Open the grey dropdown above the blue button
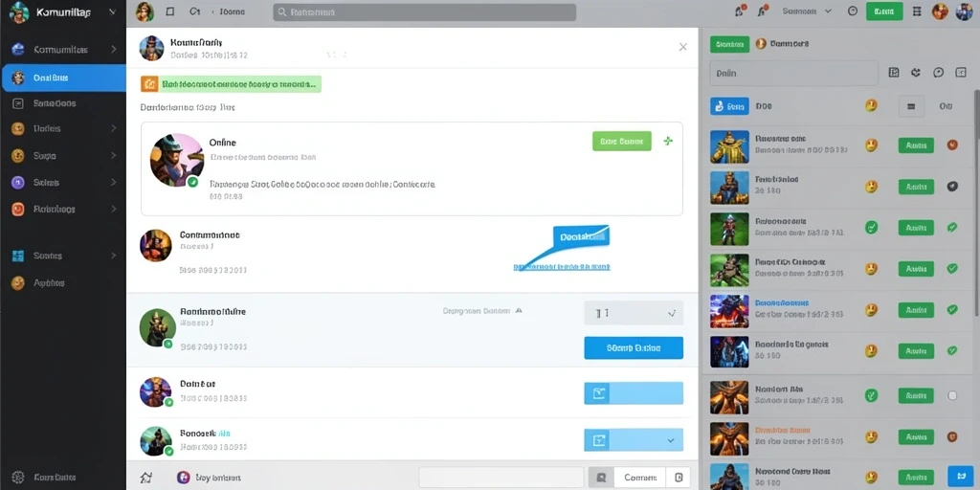 (634, 313)
